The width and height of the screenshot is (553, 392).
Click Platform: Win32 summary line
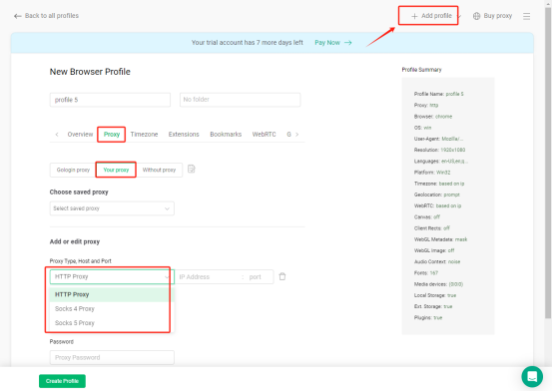point(432,173)
